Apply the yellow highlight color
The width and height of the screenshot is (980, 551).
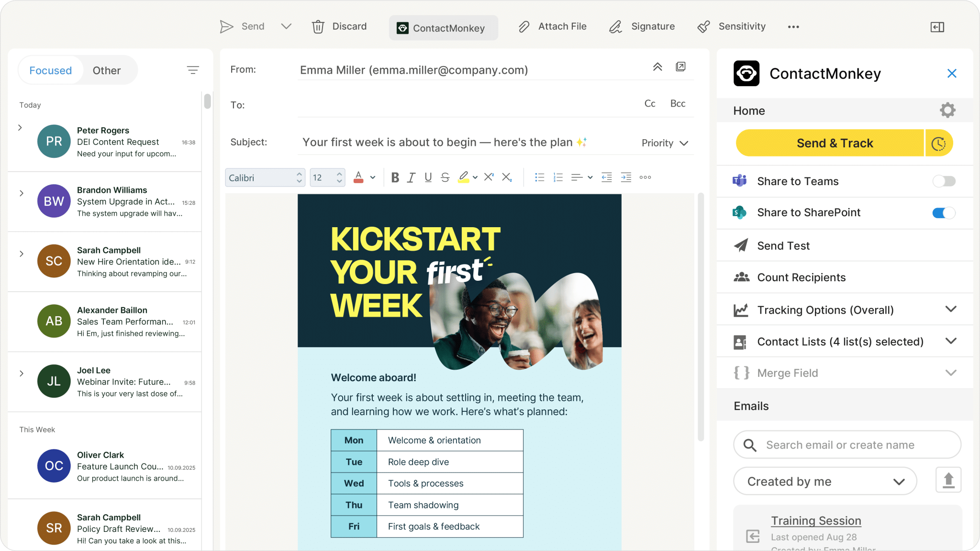(x=463, y=177)
